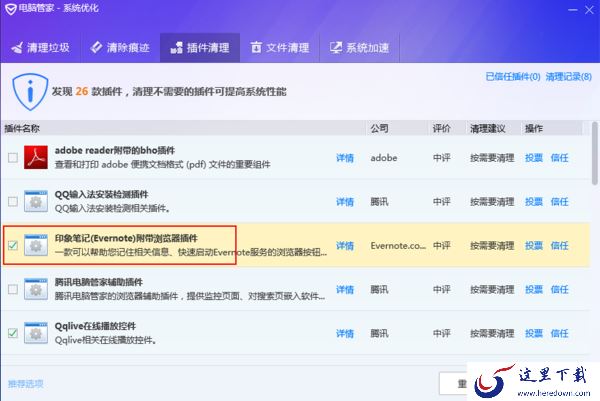The width and height of the screenshot is (600, 401).
Task: Click the 印象笔记 Evernote plugin gear icon
Action: 36,245
